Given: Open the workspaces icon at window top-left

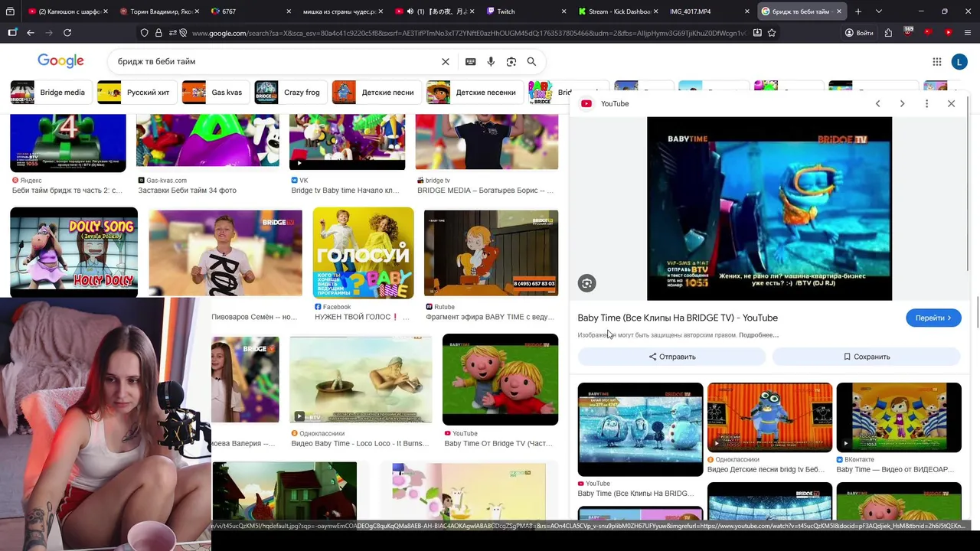Looking at the screenshot, I should (x=10, y=11).
